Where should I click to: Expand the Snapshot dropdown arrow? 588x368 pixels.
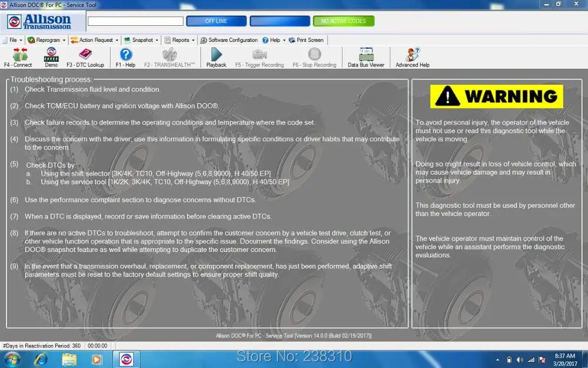[157, 40]
